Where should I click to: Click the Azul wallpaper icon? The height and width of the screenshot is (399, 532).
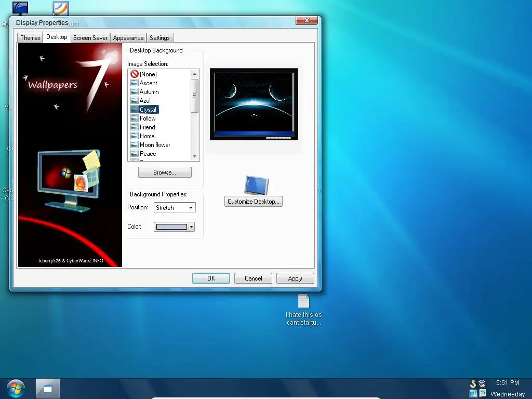click(135, 100)
